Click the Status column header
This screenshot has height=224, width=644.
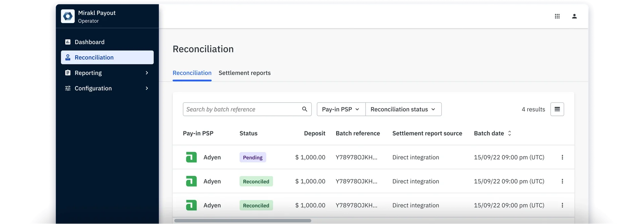click(248, 133)
